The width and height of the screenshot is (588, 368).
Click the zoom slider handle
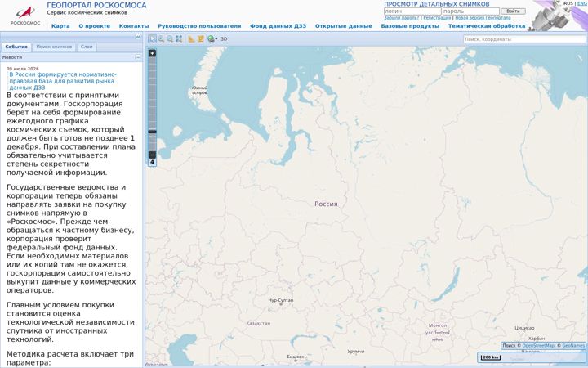pos(152,132)
